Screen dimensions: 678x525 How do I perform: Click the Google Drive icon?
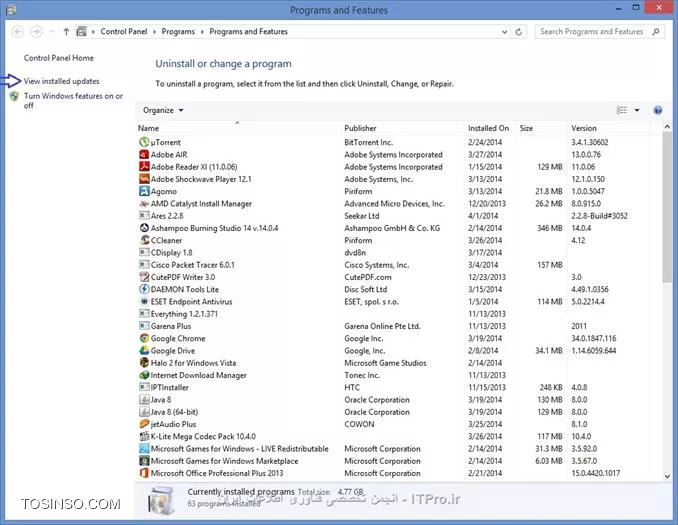click(144, 350)
